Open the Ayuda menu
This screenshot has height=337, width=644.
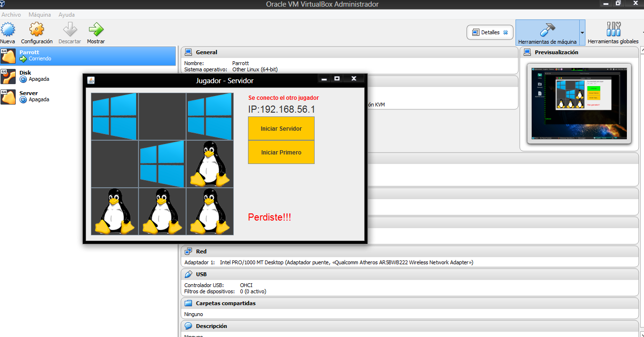click(x=67, y=15)
